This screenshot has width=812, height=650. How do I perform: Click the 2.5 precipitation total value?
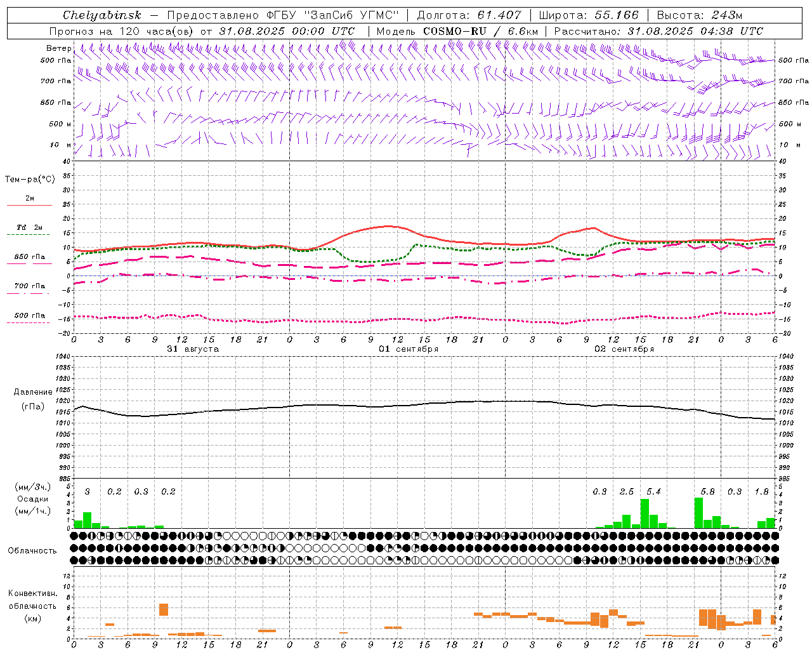tap(627, 491)
